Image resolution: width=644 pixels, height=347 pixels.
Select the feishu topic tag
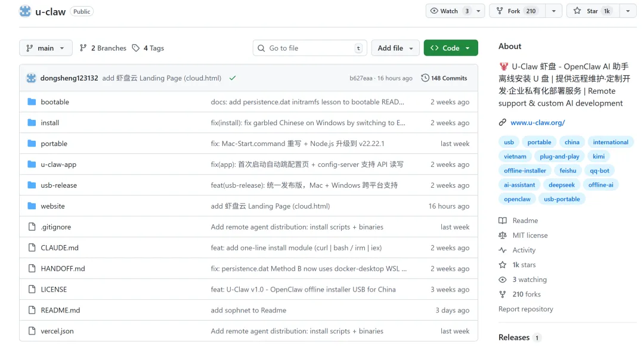tap(568, 171)
